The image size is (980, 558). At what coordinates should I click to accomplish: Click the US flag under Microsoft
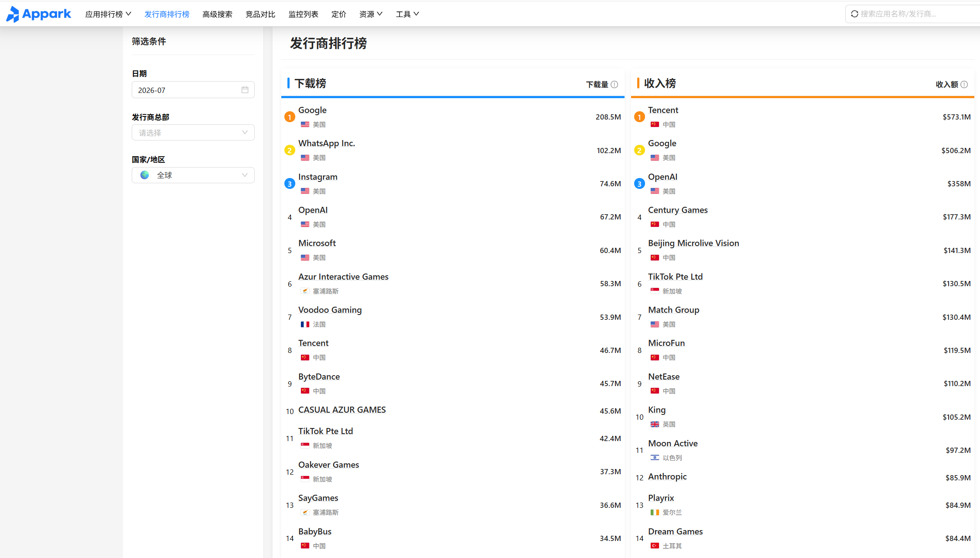click(x=305, y=258)
